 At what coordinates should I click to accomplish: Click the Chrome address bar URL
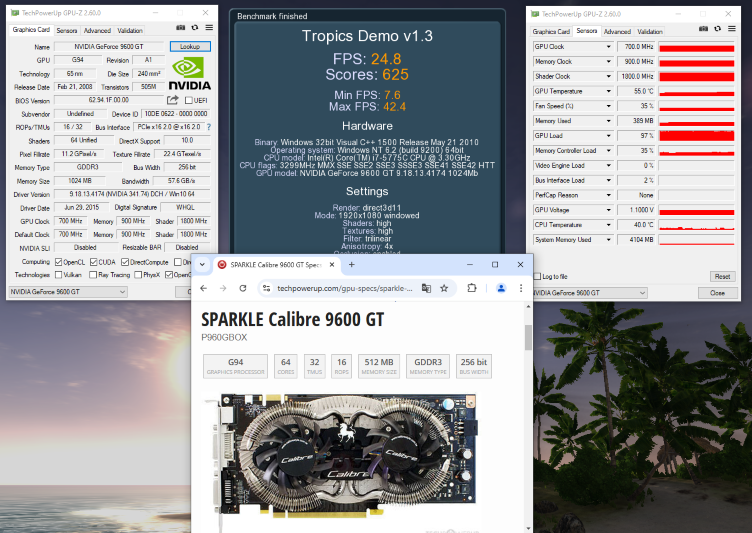point(345,288)
